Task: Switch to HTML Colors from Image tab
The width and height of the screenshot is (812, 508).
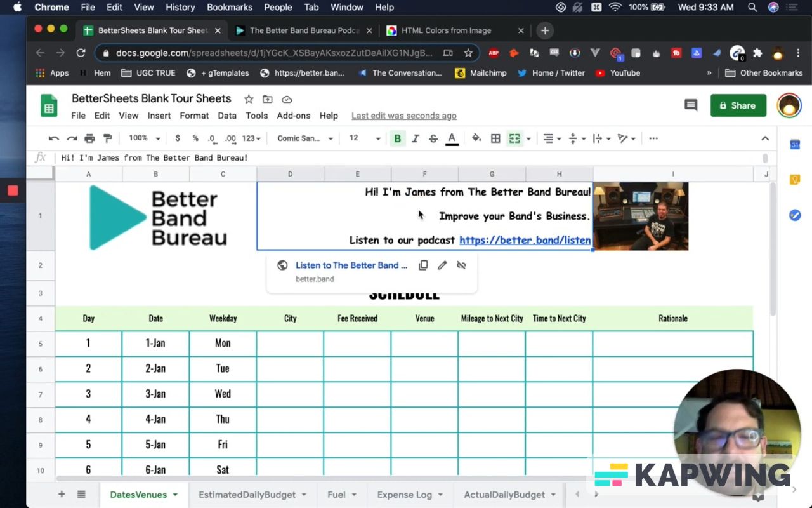Action: 446,30
